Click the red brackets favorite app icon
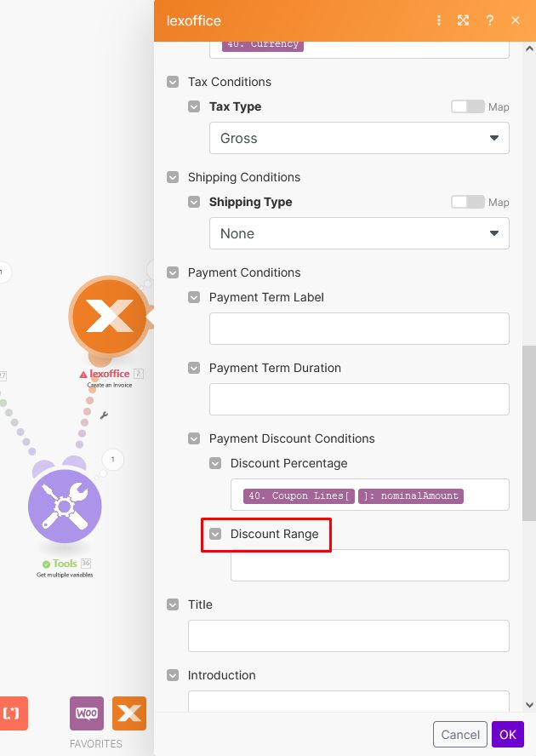The image size is (536, 756). click(x=13, y=713)
